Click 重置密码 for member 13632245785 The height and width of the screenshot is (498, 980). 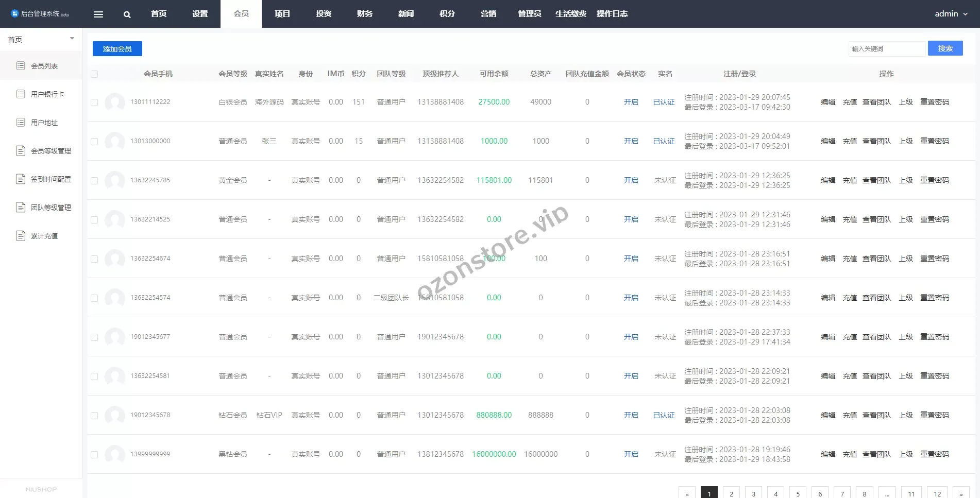point(934,180)
